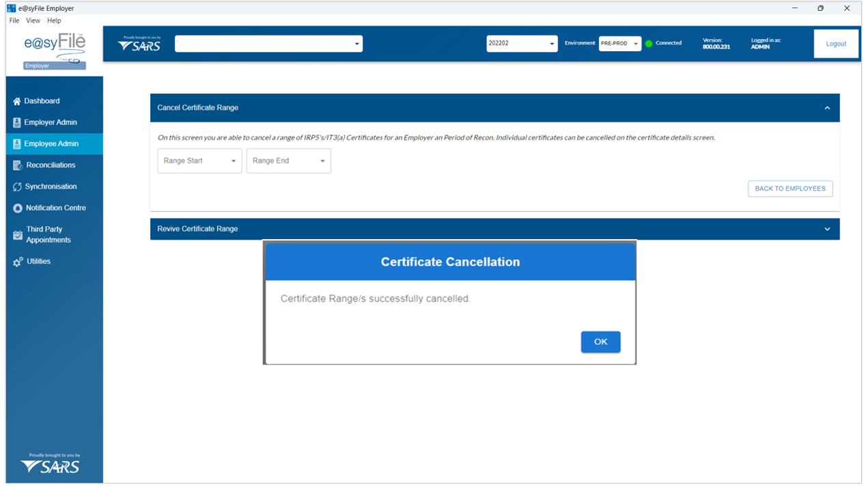The image size is (868, 487).
Task: Click the Employee Admin sidebar icon
Action: [x=17, y=144]
